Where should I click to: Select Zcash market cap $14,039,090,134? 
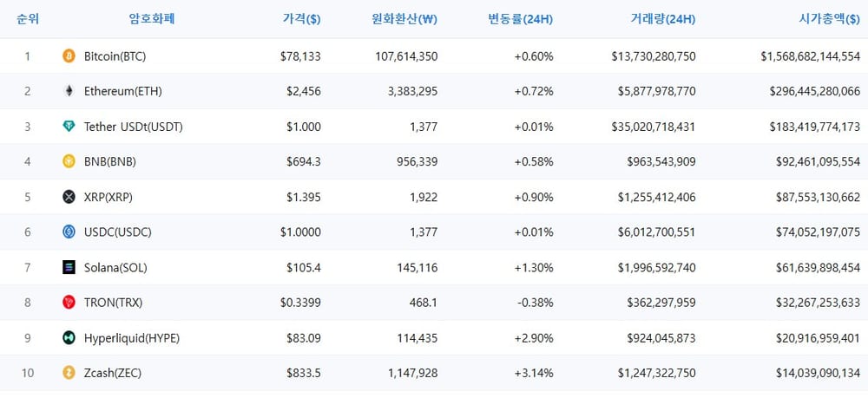click(818, 374)
